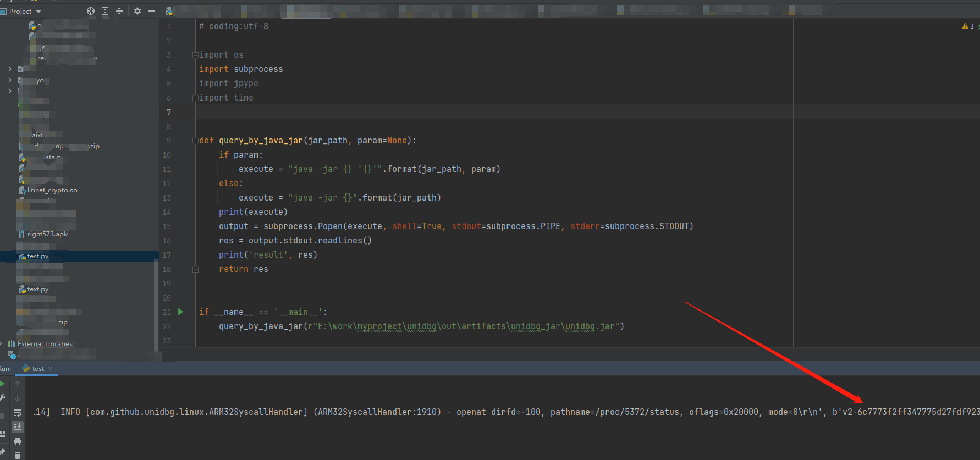Viewport: 980px width, 460px height.
Task: Click the down stack trace arrow
Action: point(18,398)
